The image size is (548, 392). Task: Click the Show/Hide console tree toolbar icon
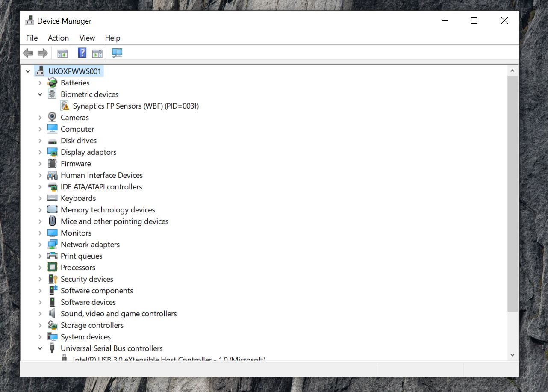point(62,53)
